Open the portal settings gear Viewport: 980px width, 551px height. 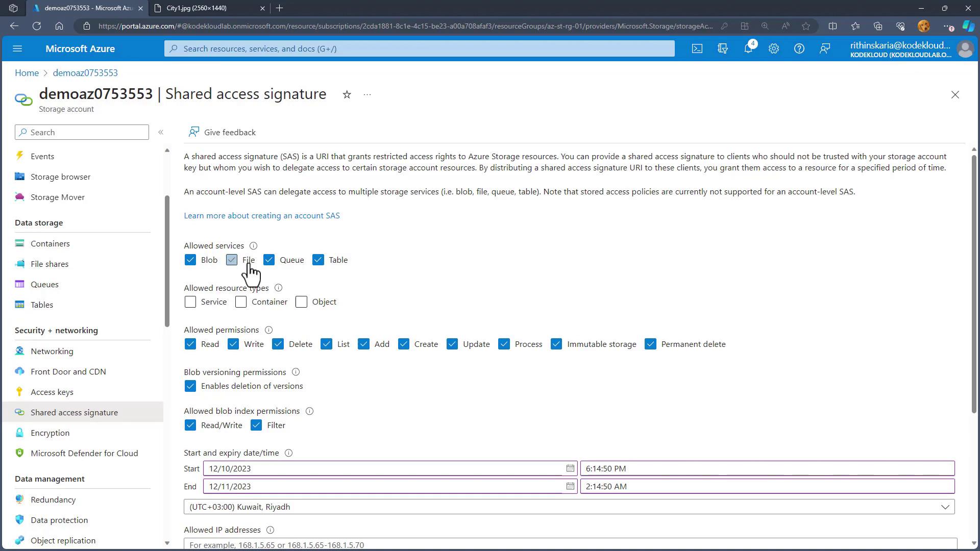[x=773, y=48]
